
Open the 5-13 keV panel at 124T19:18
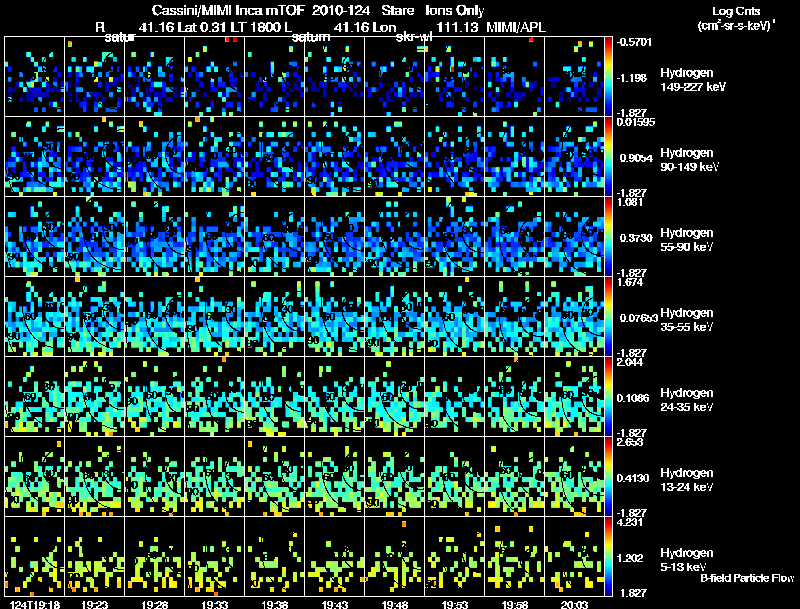coord(34,557)
